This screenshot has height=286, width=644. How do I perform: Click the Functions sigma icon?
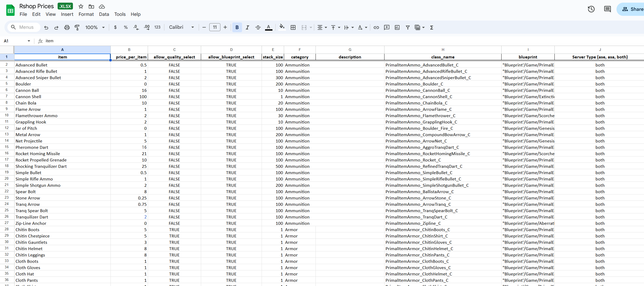click(x=432, y=27)
